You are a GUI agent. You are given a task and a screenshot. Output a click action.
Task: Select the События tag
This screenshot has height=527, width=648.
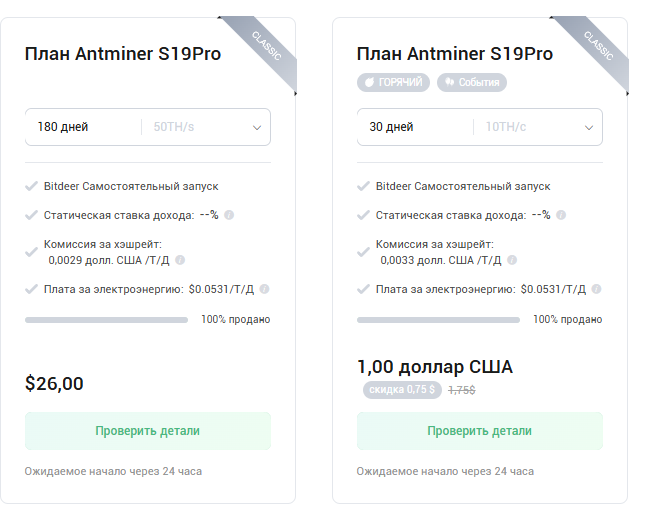(x=472, y=82)
